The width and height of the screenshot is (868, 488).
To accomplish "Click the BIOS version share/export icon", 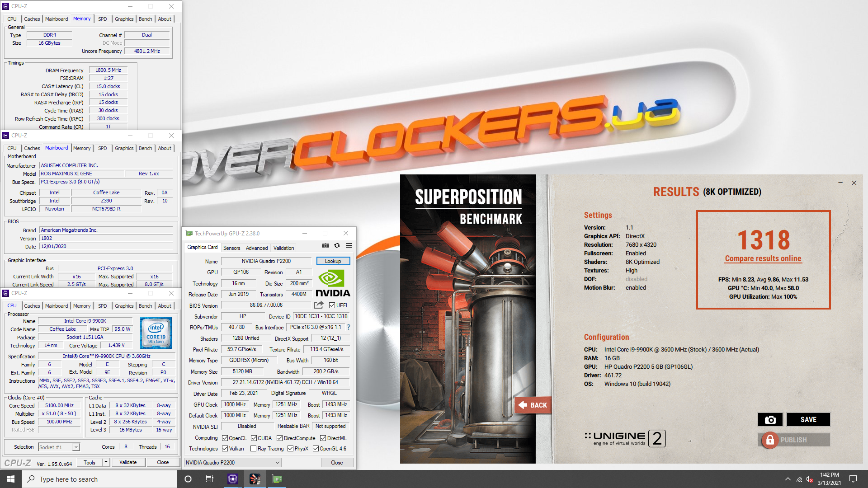I will click(319, 305).
